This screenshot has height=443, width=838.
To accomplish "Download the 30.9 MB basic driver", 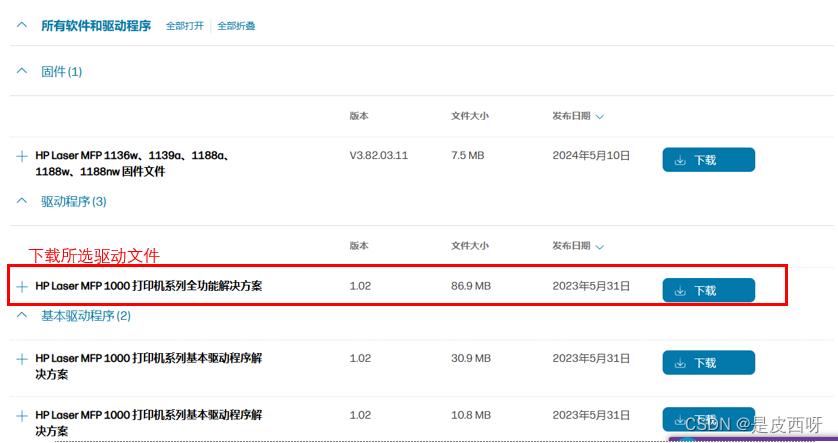I will point(709,362).
